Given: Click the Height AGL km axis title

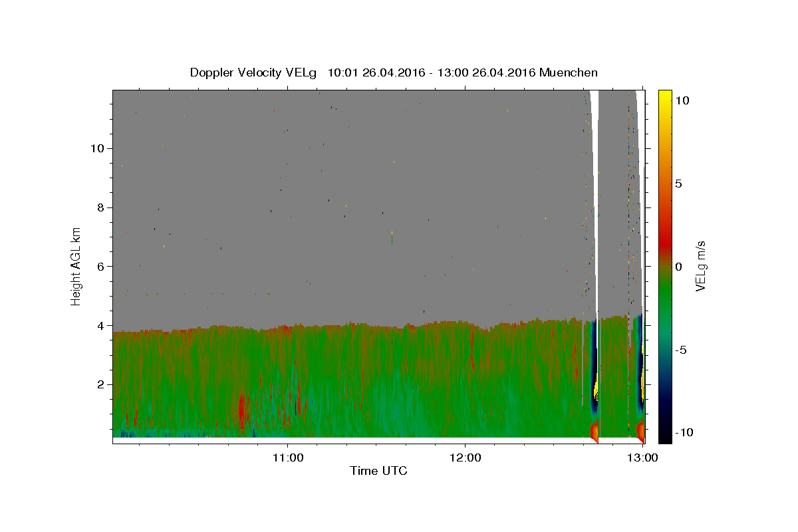Looking at the screenshot, I should pos(76,265).
